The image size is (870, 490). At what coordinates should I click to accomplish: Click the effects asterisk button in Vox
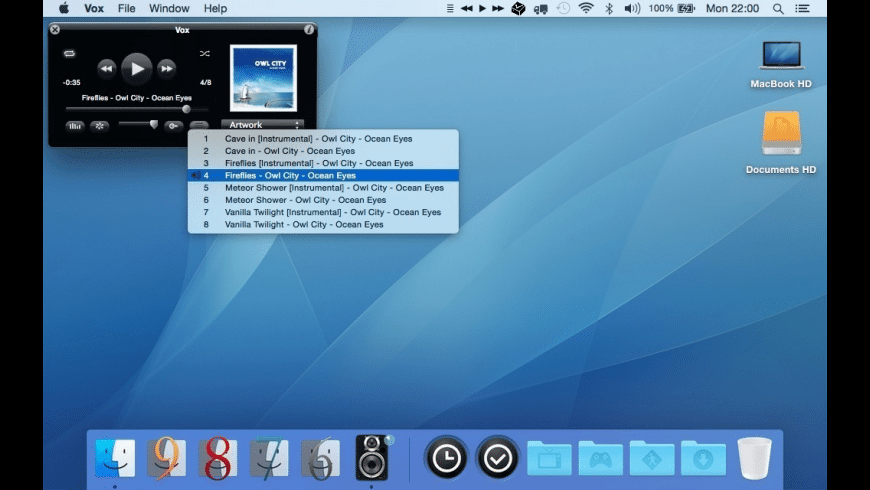(x=100, y=126)
